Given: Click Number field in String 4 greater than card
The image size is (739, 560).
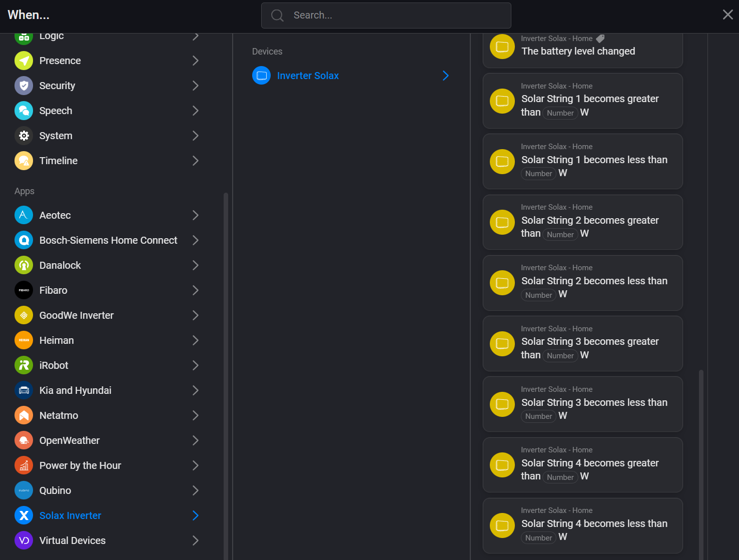Looking at the screenshot, I should pos(560,477).
